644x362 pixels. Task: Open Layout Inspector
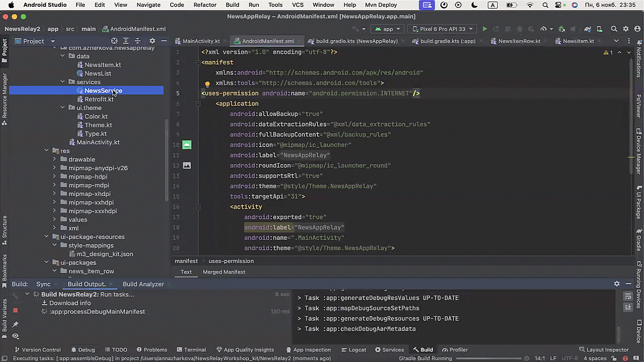pos(603,349)
